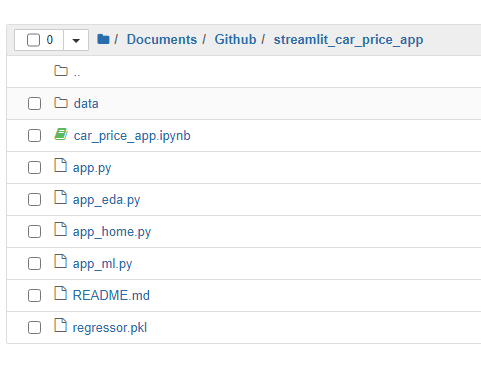Screen dimensions: 481x372
Task: Click the file icon beside app.py
Action: click(60, 165)
